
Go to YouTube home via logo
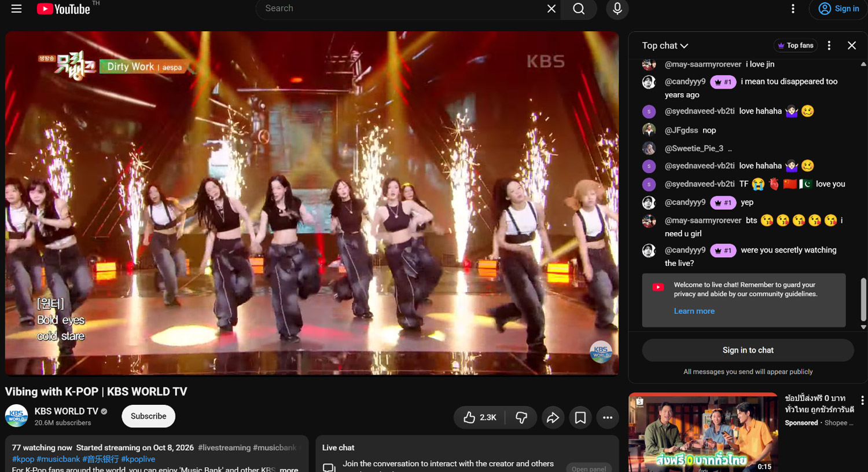click(63, 9)
